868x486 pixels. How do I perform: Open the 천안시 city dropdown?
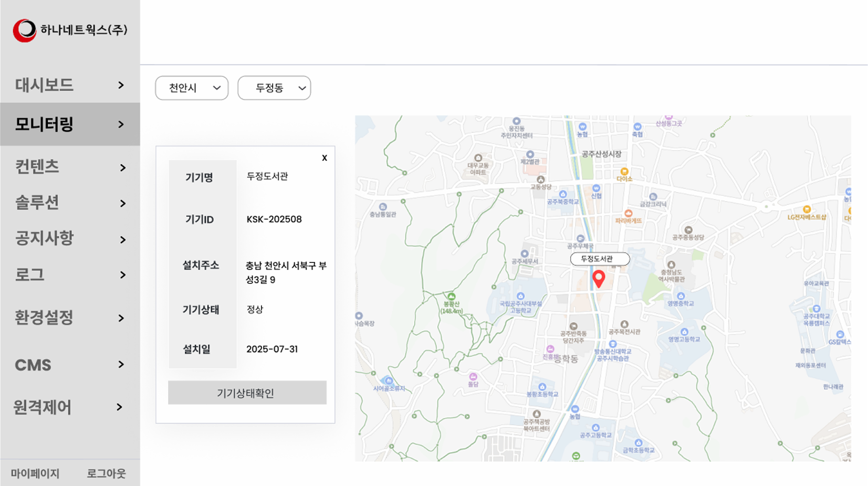pyautogui.click(x=192, y=88)
